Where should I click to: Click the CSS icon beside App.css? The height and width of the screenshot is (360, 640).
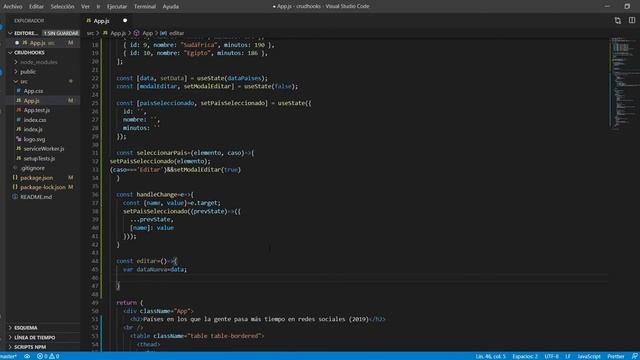tap(18, 91)
